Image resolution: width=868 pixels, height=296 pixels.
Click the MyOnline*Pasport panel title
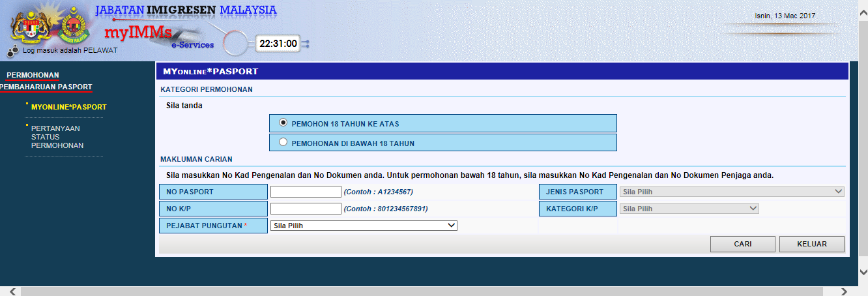[210, 71]
